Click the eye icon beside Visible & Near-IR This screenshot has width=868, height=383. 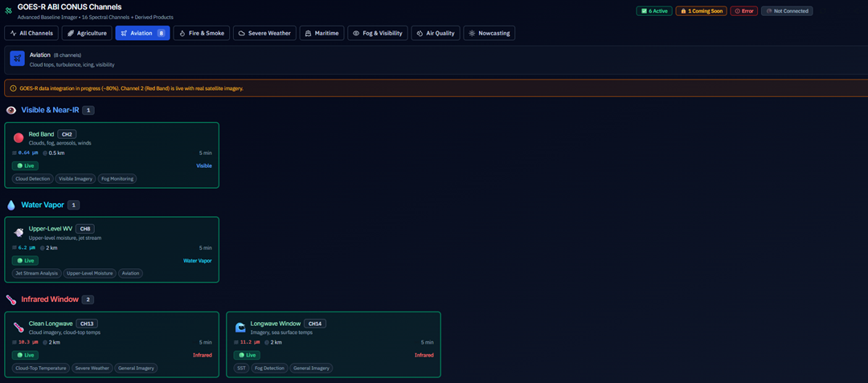[x=11, y=110]
